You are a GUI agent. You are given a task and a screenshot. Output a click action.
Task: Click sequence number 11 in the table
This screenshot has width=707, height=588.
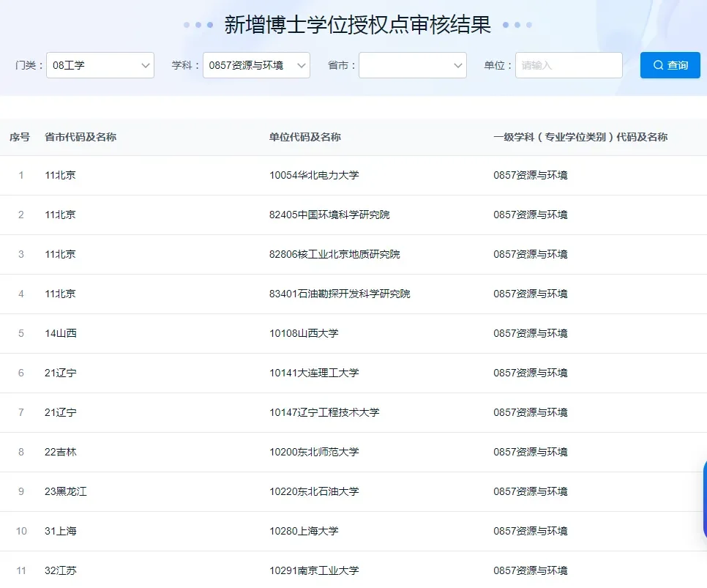(21, 570)
